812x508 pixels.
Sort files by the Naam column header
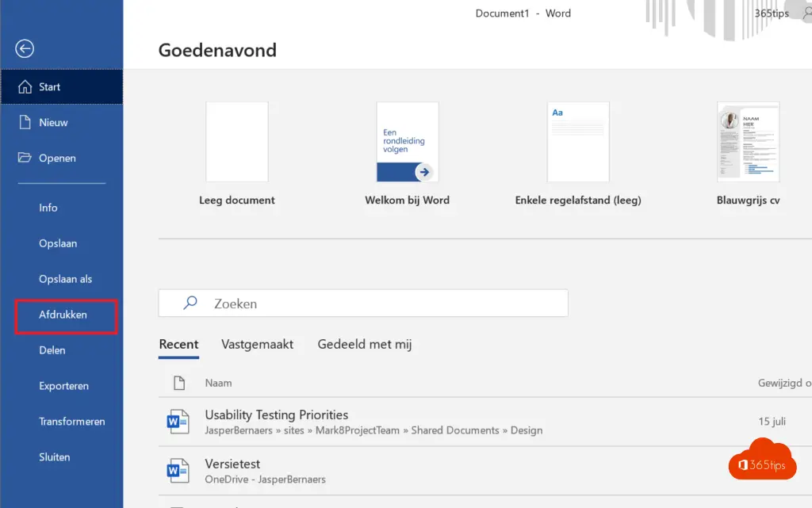click(219, 383)
